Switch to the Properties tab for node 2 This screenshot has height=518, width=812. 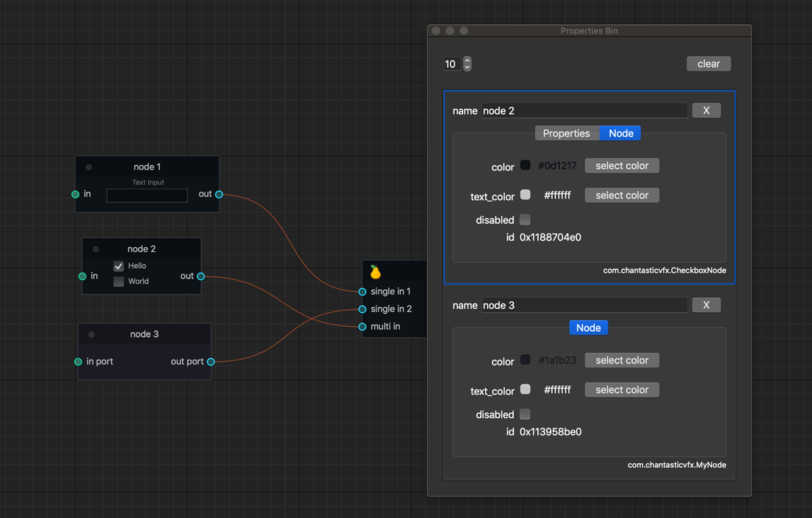pos(566,133)
